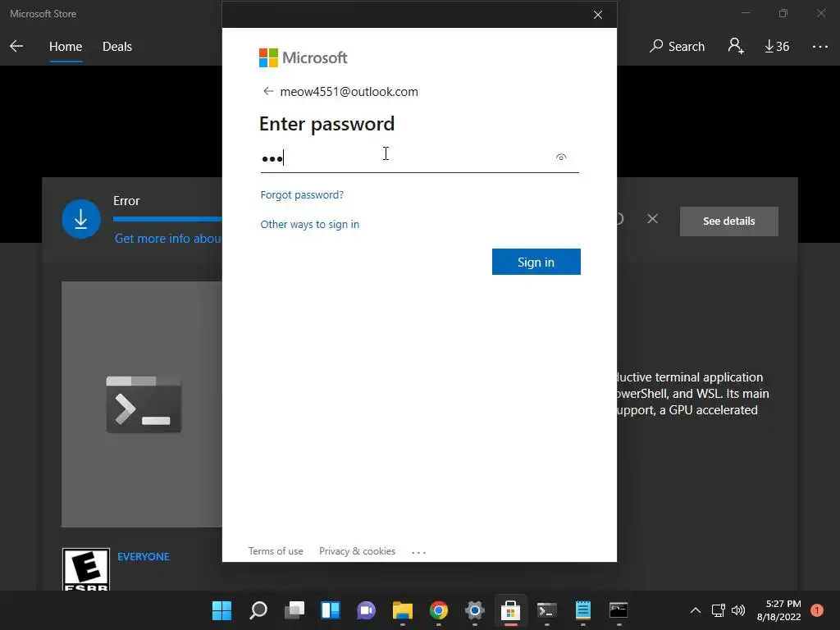Click the Sign in button
This screenshot has height=630, width=840.
point(536,262)
